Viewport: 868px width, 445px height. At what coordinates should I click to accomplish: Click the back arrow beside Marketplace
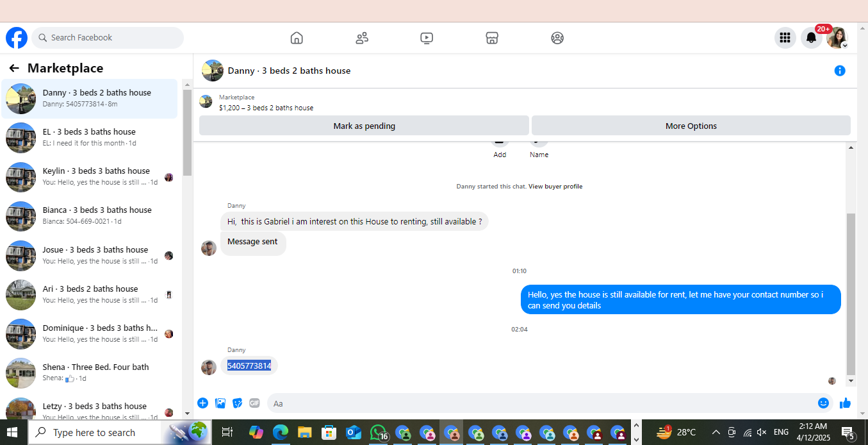click(x=14, y=68)
